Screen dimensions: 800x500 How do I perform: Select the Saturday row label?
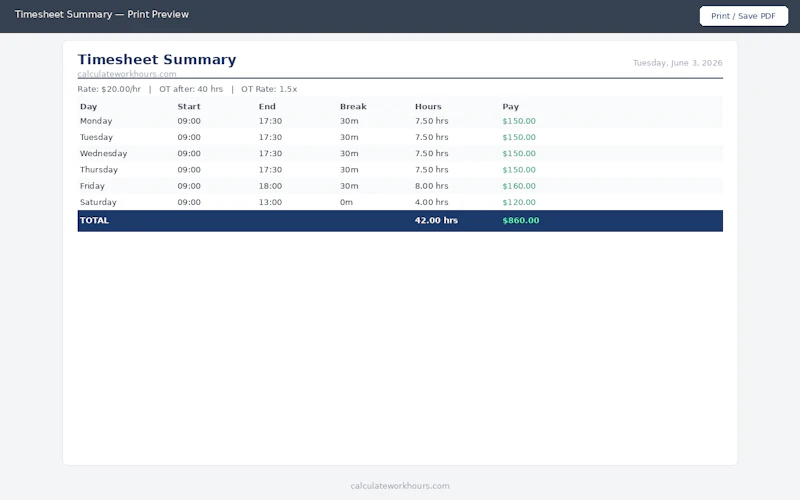coord(98,202)
